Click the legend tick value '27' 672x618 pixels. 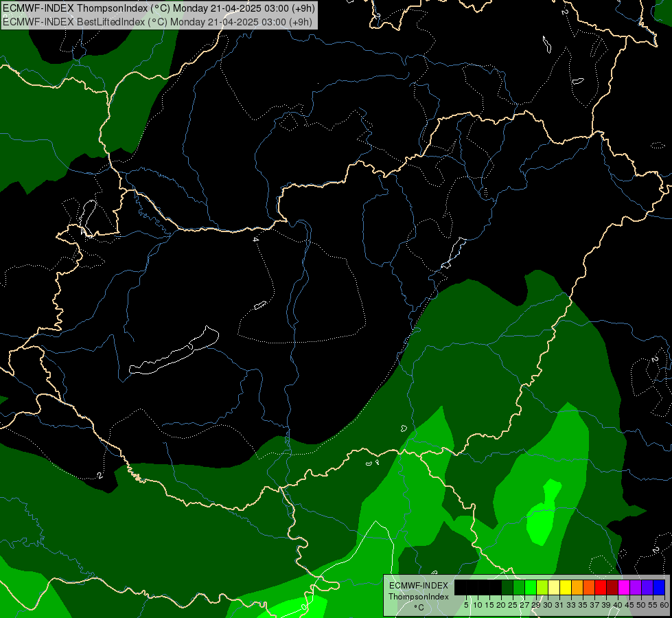[x=524, y=605]
